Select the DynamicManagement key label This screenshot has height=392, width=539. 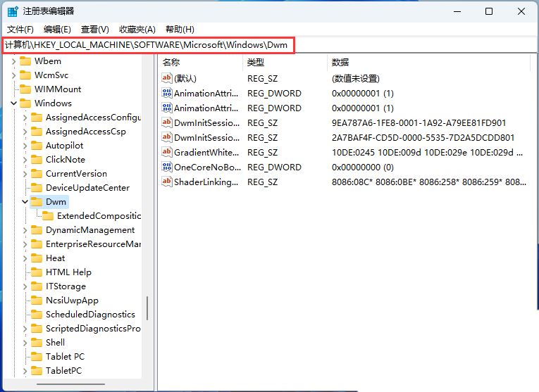(90, 230)
